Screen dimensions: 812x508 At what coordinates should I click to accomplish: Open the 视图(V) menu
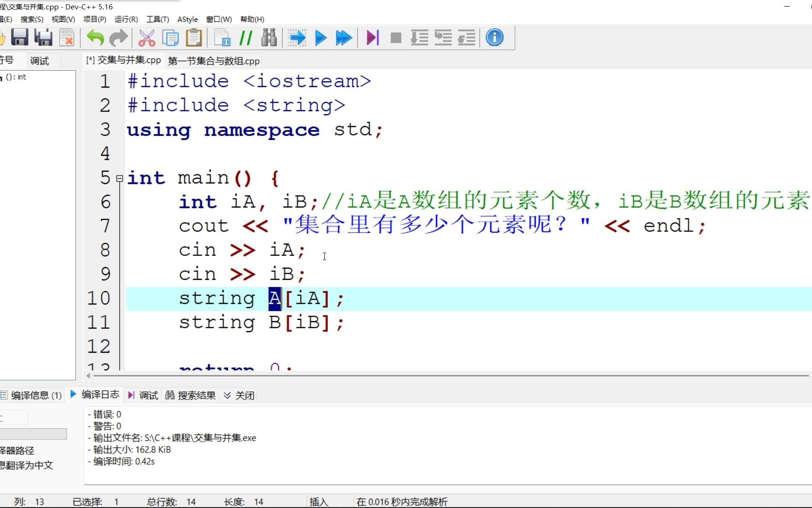pyautogui.click(x=63, y=19)
